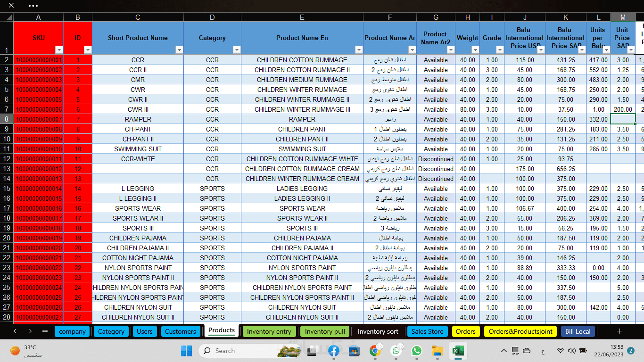Open Units per Bale filter dropdown
This screenshot has width=644, height=362.
(x=606, y=50)
